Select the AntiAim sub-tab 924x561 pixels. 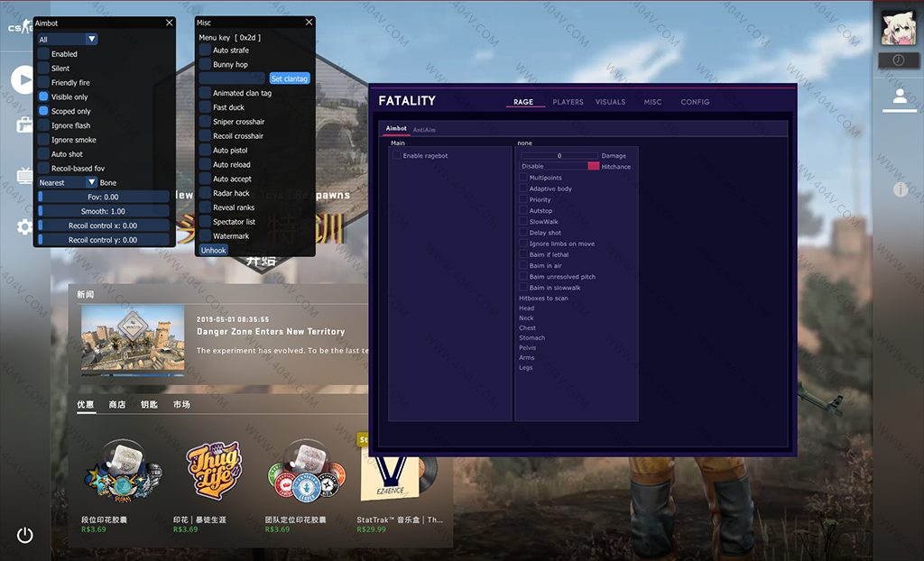pyautogui.click(x=424, y=129)
